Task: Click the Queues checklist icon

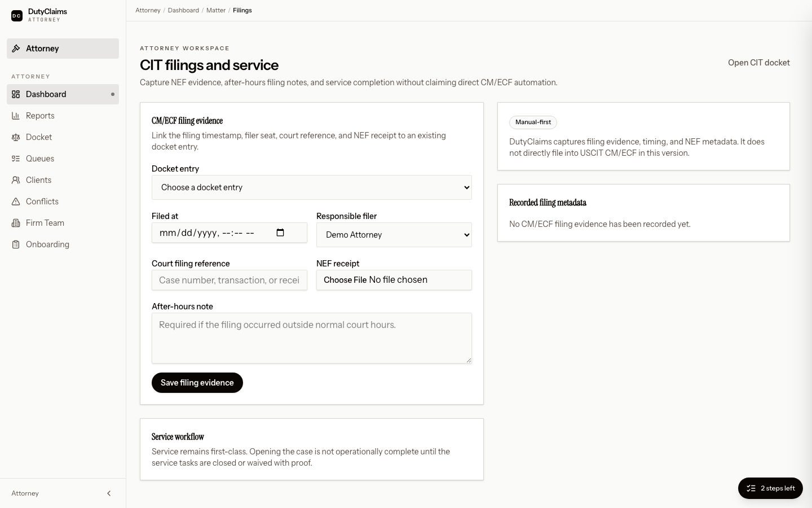Action: point(16,159)
